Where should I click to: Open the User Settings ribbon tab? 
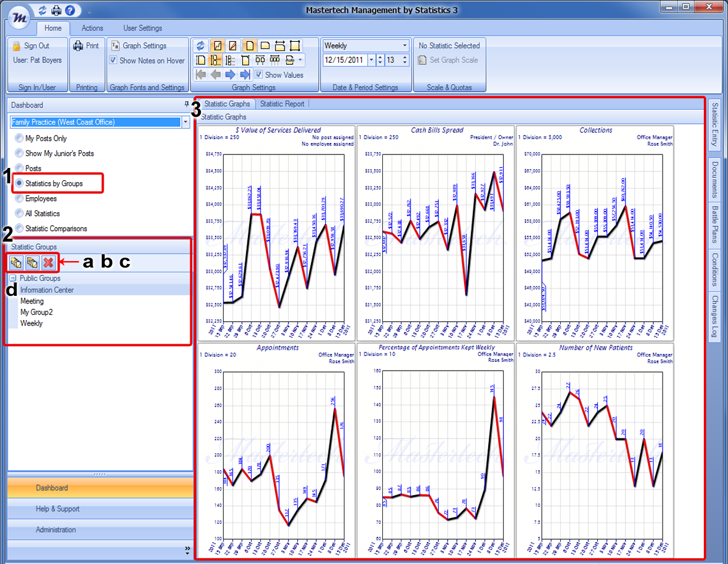point(143,28)
